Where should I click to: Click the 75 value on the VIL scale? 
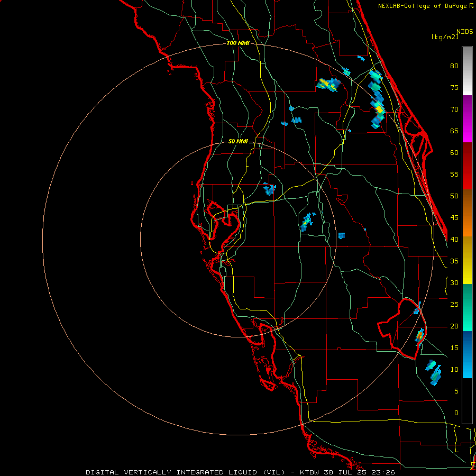454,88
